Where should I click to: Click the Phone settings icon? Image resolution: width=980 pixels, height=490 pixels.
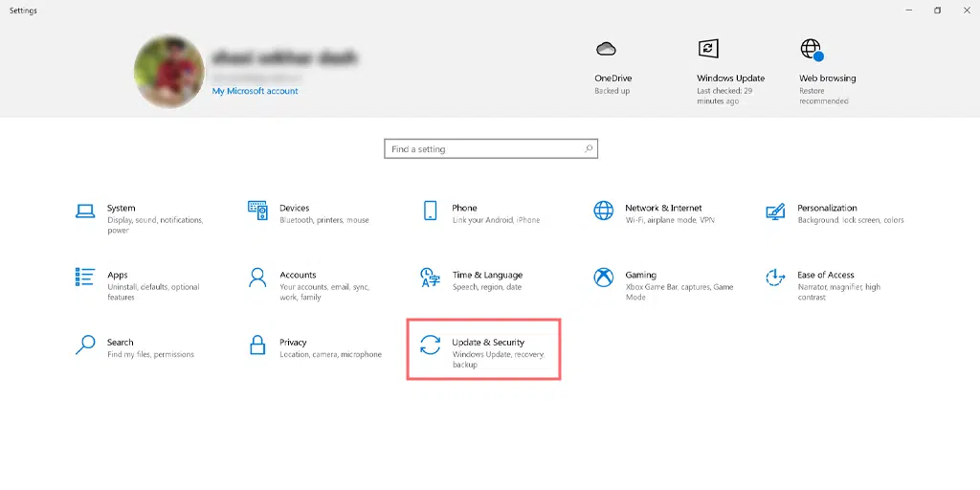pos(431,211)
